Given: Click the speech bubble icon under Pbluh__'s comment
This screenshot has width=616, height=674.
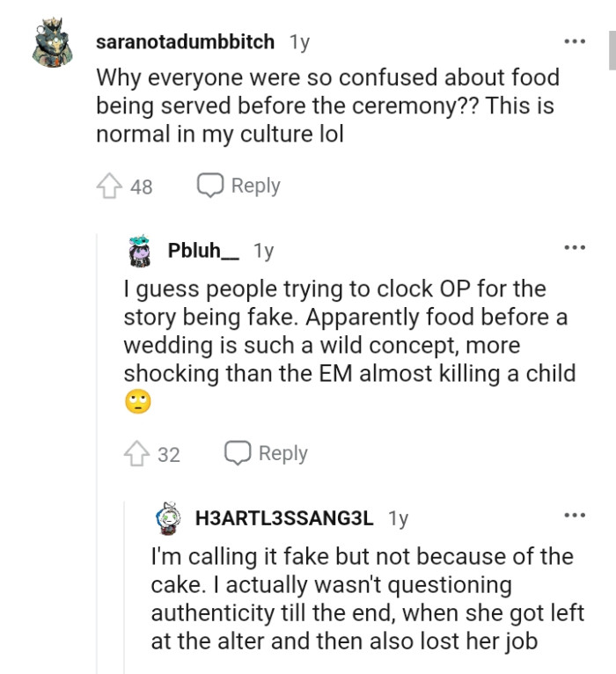Looking at the screenshot, I should 238,453.
